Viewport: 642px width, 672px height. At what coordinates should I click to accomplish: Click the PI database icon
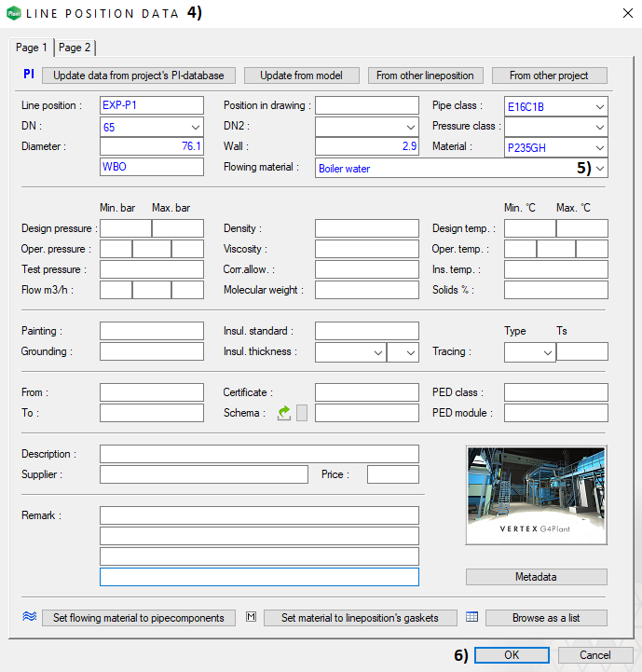pyautogui.click(x=28, y=75)
